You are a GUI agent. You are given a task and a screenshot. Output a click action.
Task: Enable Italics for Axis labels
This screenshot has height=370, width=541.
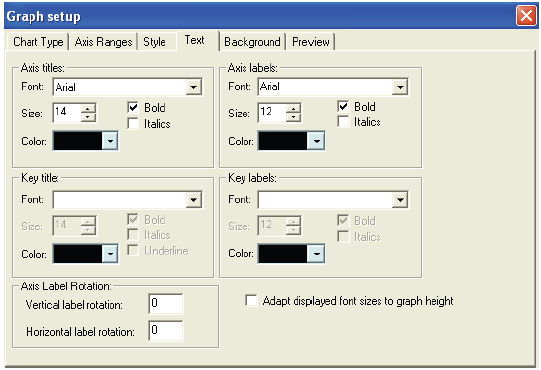click(343, 121)
